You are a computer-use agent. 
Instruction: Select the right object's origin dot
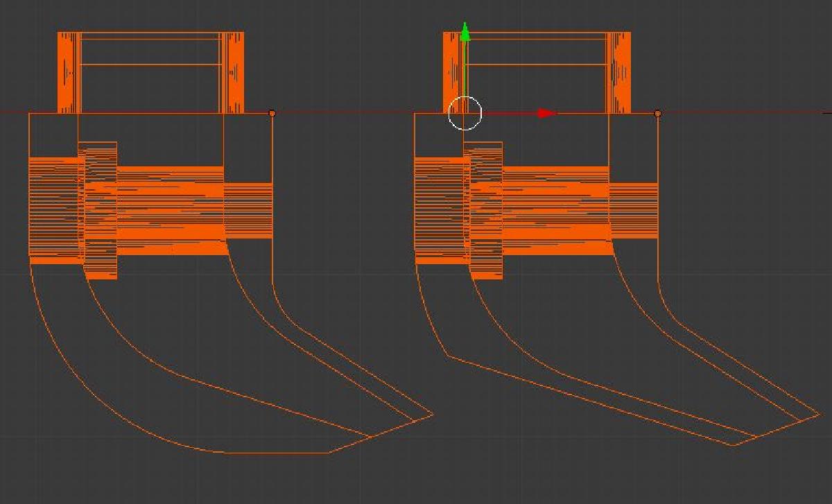point(657,113)
